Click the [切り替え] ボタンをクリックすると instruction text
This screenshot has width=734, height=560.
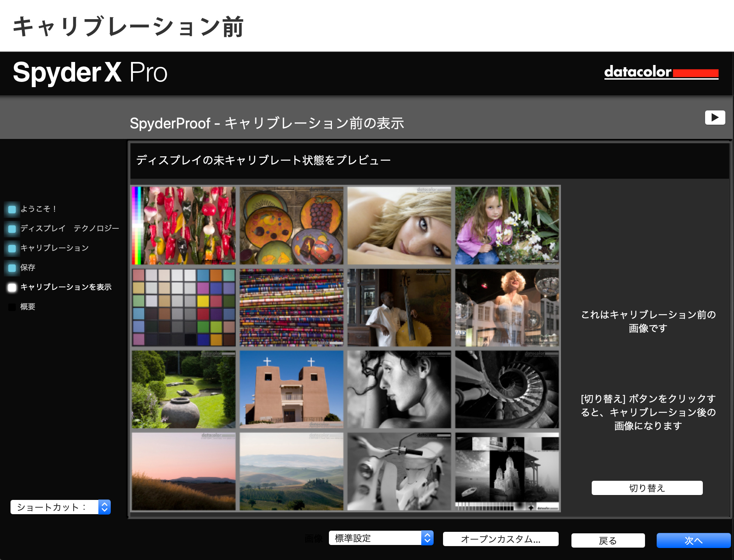(648, 412)
